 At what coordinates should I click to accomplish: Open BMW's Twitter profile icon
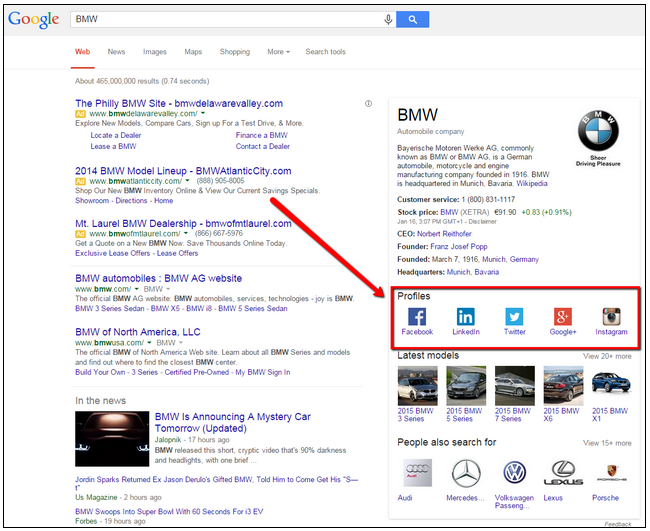click(x=514, y=317)
